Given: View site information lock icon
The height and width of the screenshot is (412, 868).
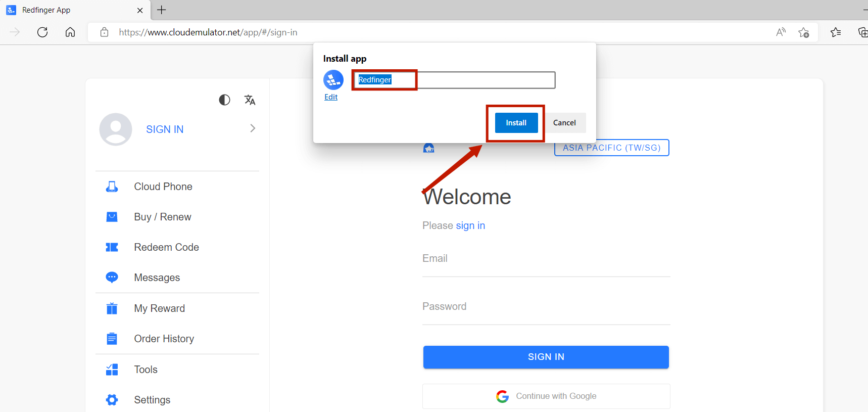Looking at the screenshot, I should pyautogui.click(x=104, y=32).
